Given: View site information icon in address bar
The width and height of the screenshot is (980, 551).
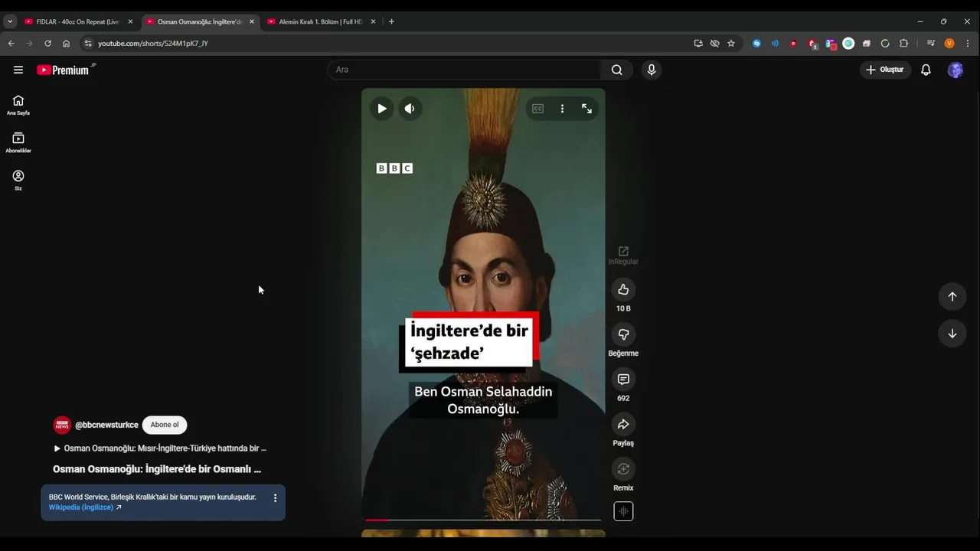Looking at the screenshot, I should click(x=88, y=44).
